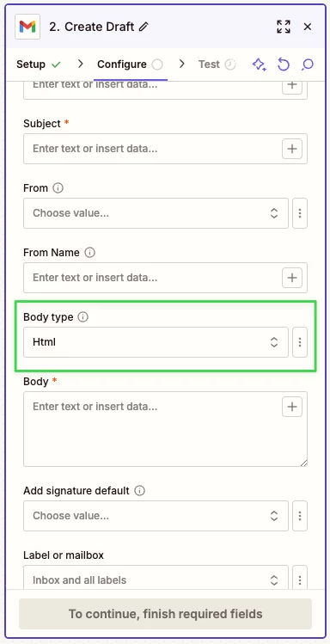
Task: Open three-dot options beside Body type
Action: click(300, 342)
